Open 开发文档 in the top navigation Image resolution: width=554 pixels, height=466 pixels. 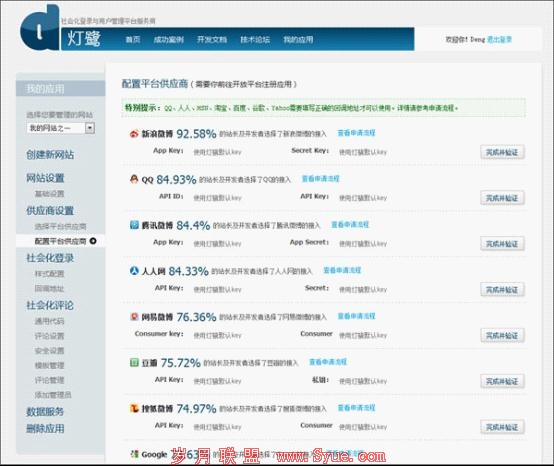[212, 40]
